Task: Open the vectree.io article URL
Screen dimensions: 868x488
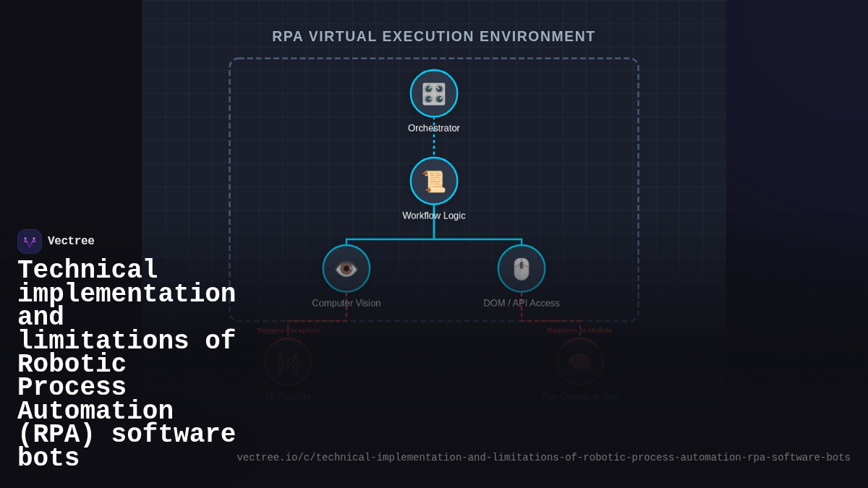Action: click(x=543, y=457)
